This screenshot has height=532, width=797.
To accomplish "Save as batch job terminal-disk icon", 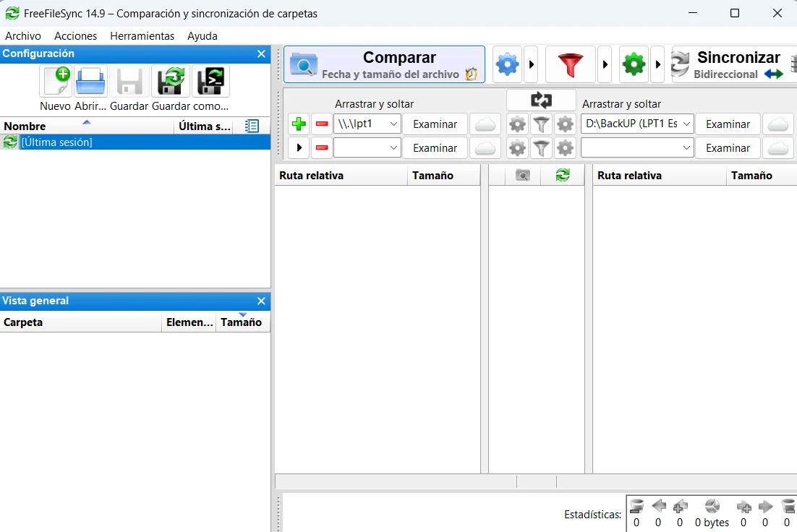I will 210,81.
